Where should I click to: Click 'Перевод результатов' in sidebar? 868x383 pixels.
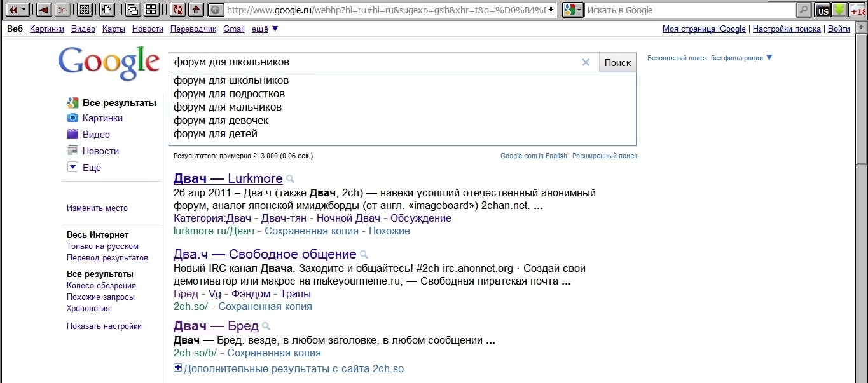[x=107, y=258]
